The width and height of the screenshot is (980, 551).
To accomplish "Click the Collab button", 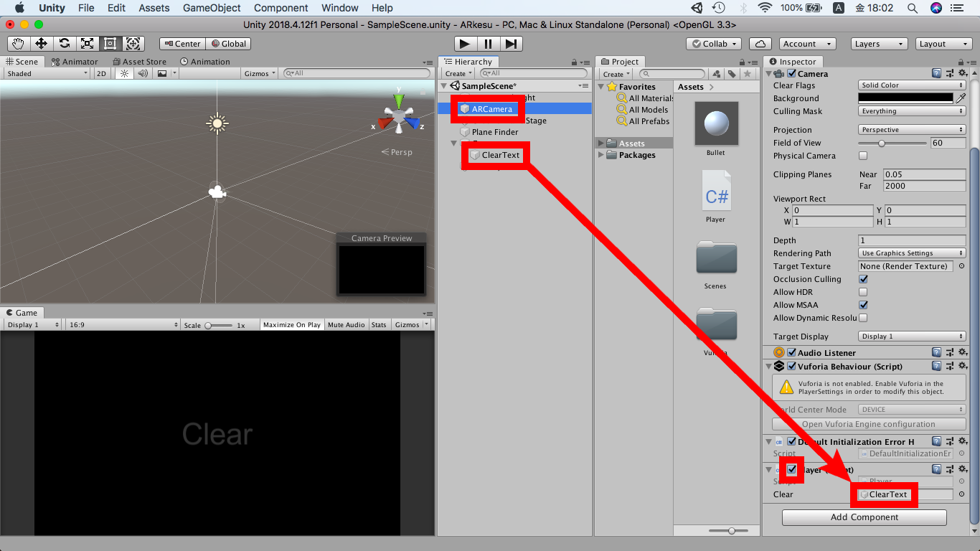I will pyautogui.click(x=713, y=44).
